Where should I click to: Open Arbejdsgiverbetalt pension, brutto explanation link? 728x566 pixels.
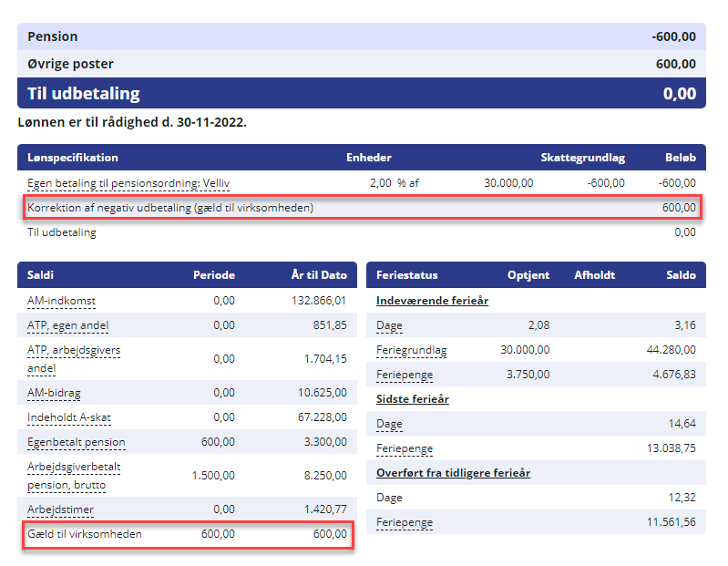point(74,476)
